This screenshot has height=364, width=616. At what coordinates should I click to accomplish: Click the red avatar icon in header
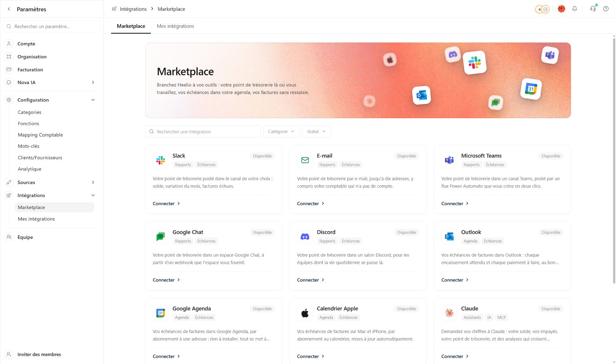coord(561,9)
